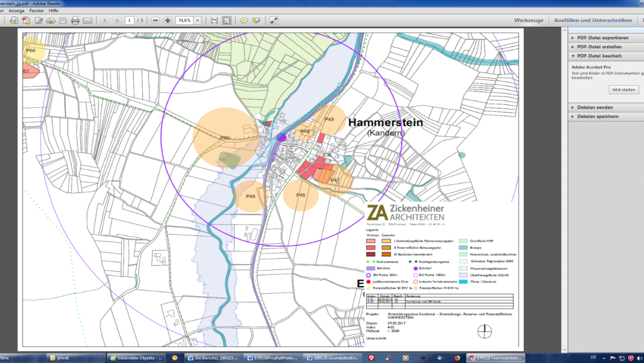Screen dimensions: 644x363
Task: Click the page number input field
Action: pyautogui.click(x=129, y=20)
